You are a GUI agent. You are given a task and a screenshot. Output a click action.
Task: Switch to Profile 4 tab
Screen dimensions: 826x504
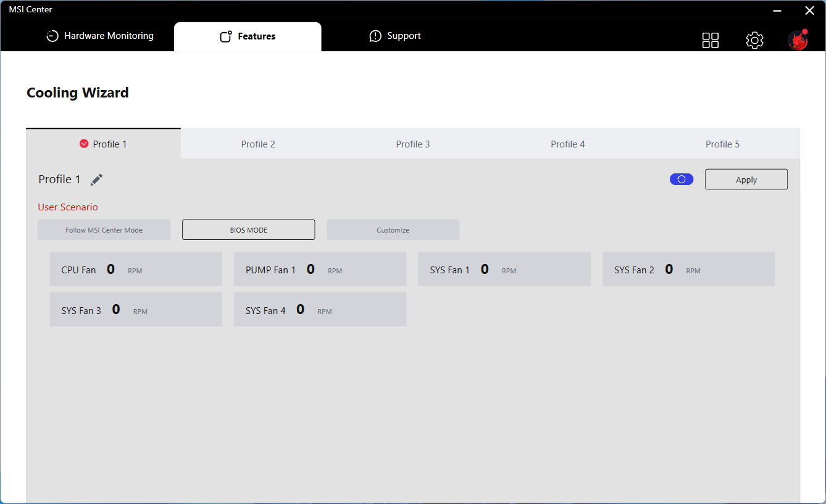[x=568, y=144]
